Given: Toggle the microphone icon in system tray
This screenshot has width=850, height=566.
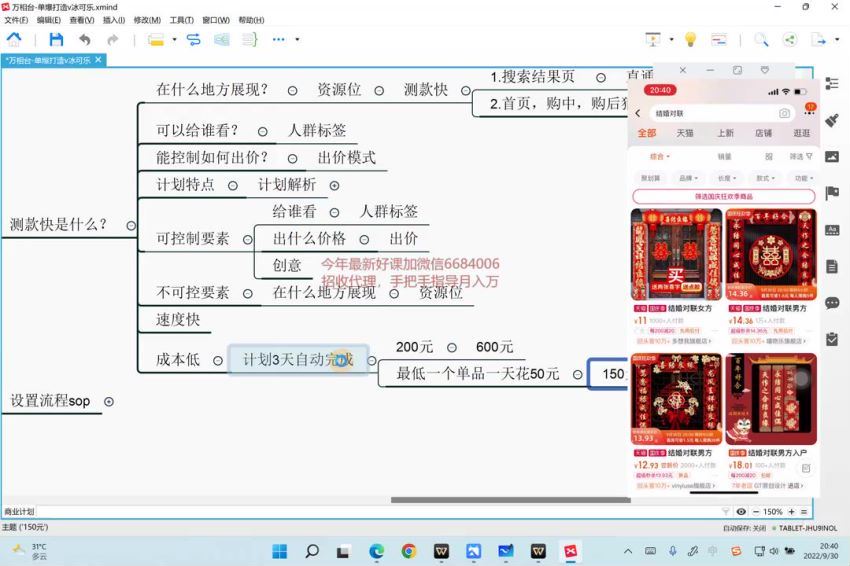Looking at the screenshot, I should (x=673, y=551).
